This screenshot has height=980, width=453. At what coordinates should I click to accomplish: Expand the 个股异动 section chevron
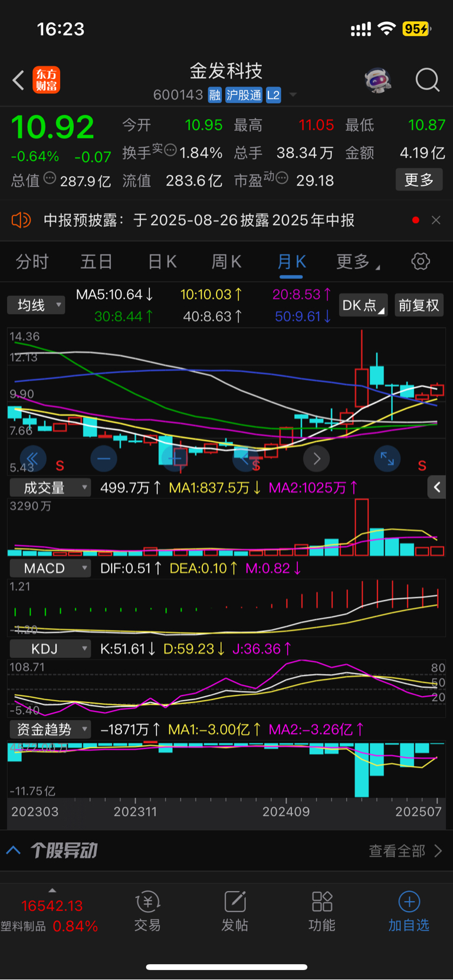[x=14, y=850]
